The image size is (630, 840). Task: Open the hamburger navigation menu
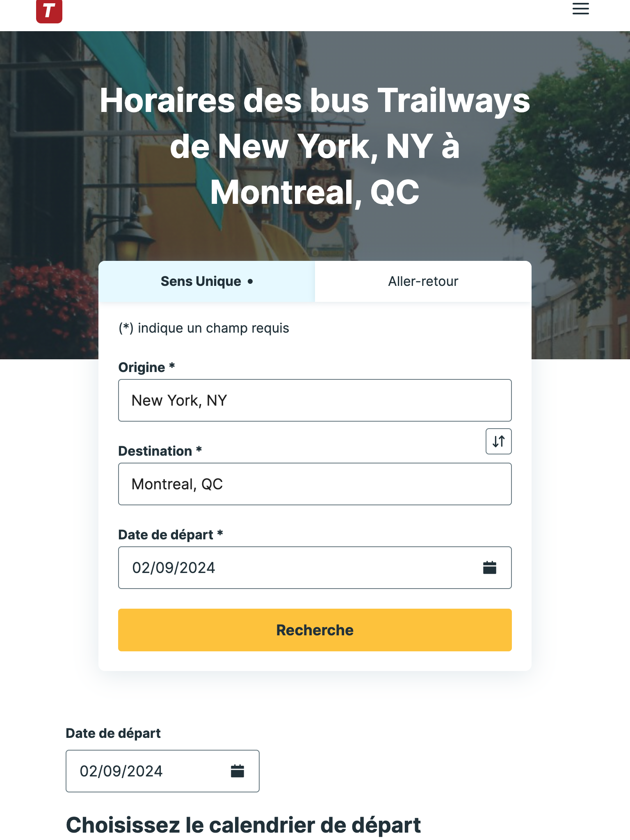point(580,9)
